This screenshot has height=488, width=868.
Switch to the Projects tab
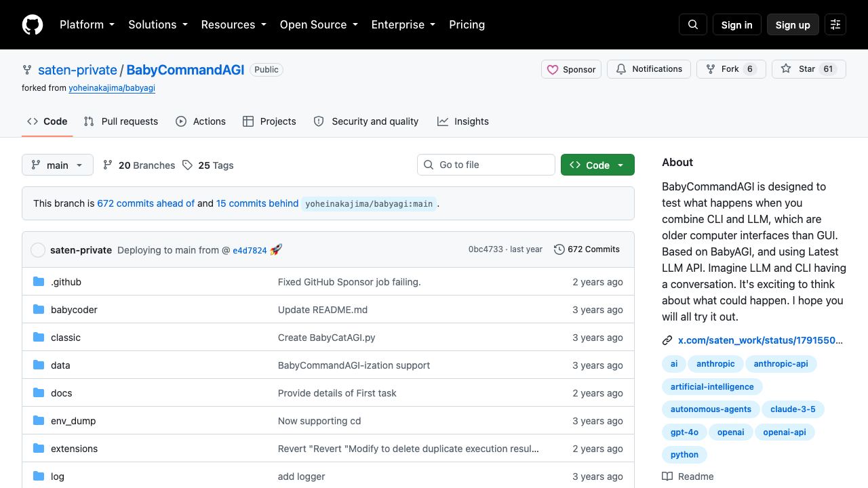269,121
